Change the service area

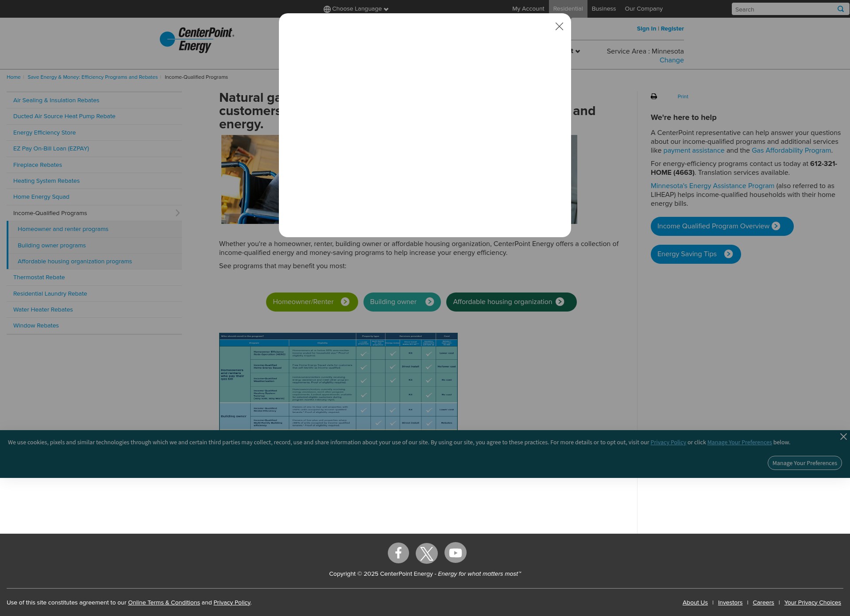click(x=672, y=60)
